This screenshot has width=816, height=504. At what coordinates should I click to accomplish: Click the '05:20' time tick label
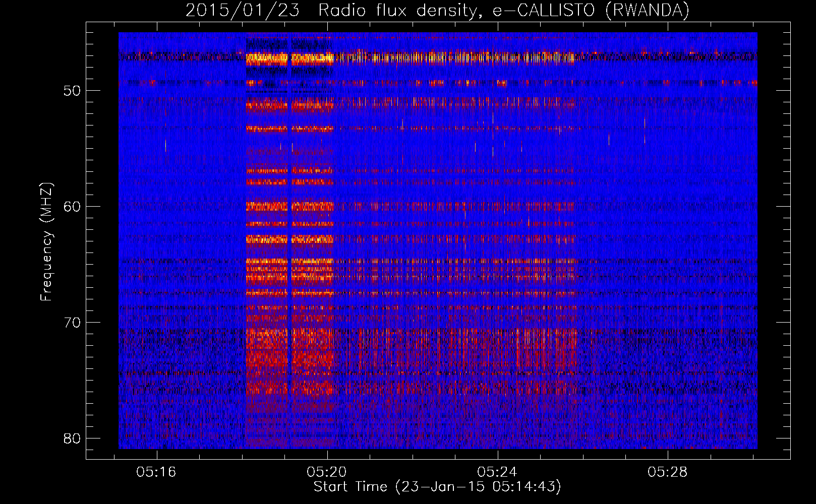(327, 472)
